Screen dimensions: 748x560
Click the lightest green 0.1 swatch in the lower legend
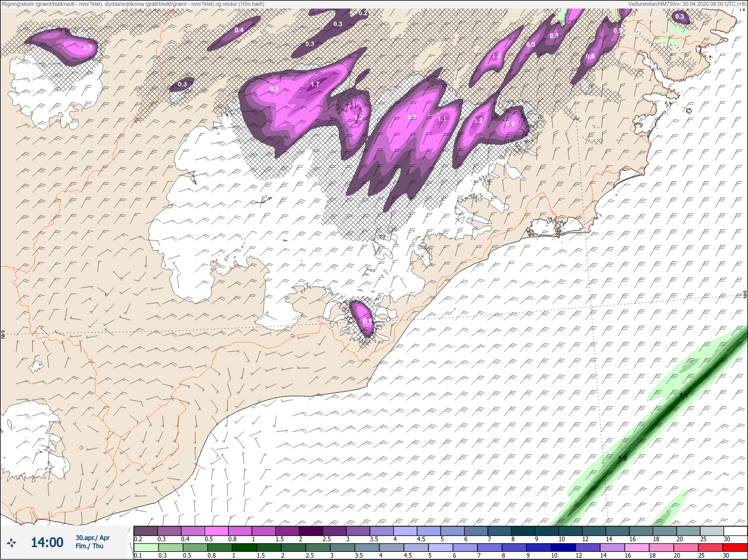[x=146, y=548]
